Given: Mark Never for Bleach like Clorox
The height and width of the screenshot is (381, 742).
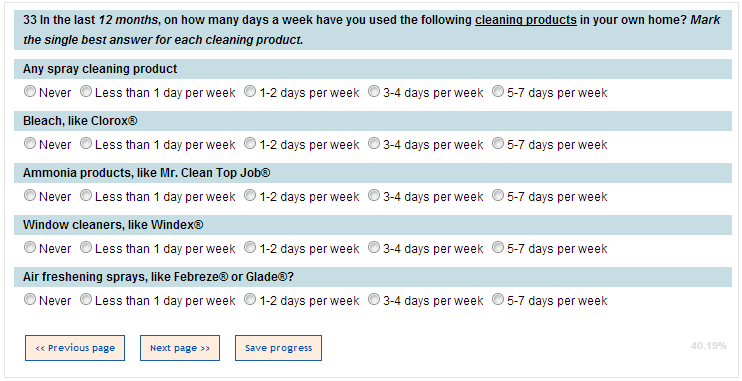Looking at the screenshot, I should coord(30,143).
